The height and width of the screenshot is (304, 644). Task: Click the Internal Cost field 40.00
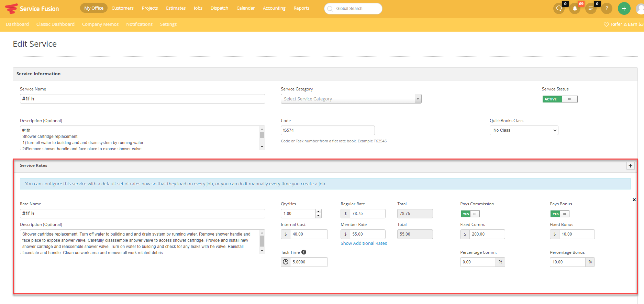tap(309, 234)
